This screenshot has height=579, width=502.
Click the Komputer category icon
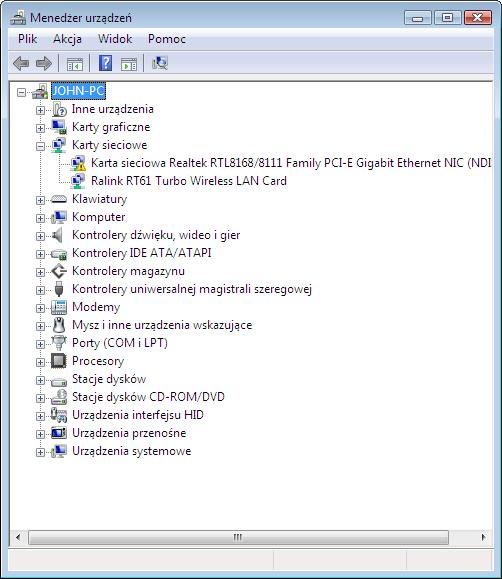[59, 217]
